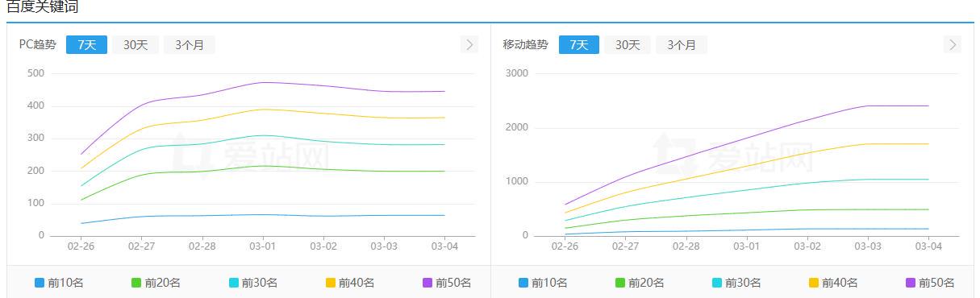Toggle 前10名 series in mobile chart legend
The height and width of the screenshot is (298, 980).
pos(543,283)
